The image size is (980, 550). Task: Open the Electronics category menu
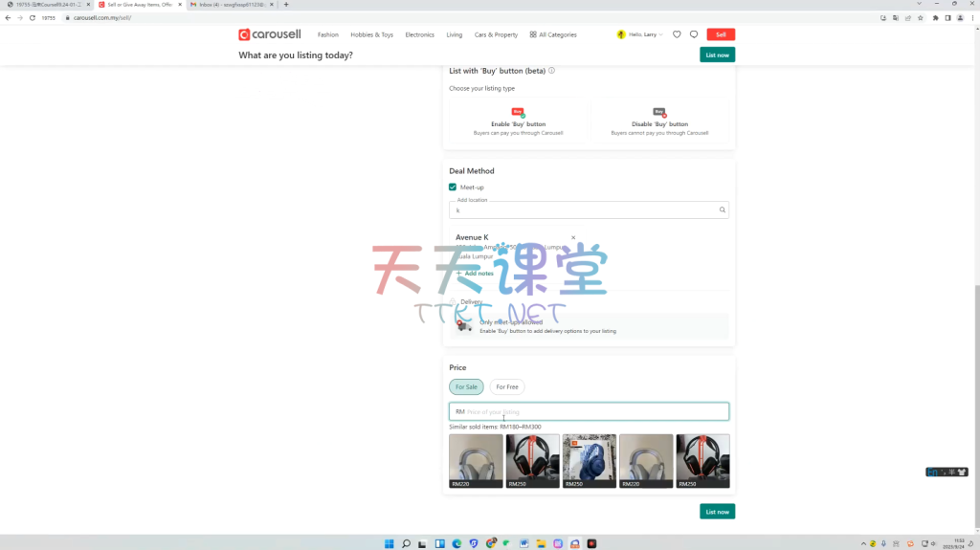click(x=419, y=34)
